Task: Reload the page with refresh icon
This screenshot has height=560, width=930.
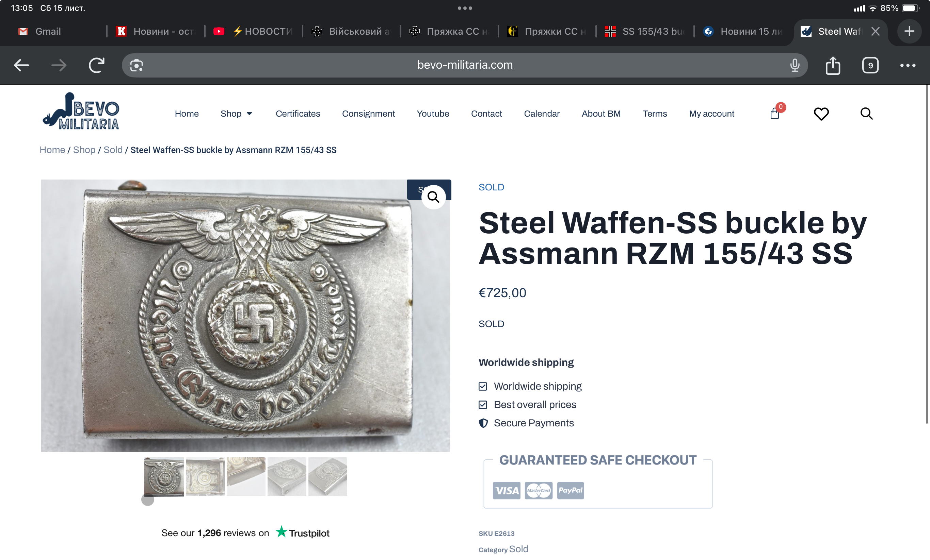Action: point(97,65)
